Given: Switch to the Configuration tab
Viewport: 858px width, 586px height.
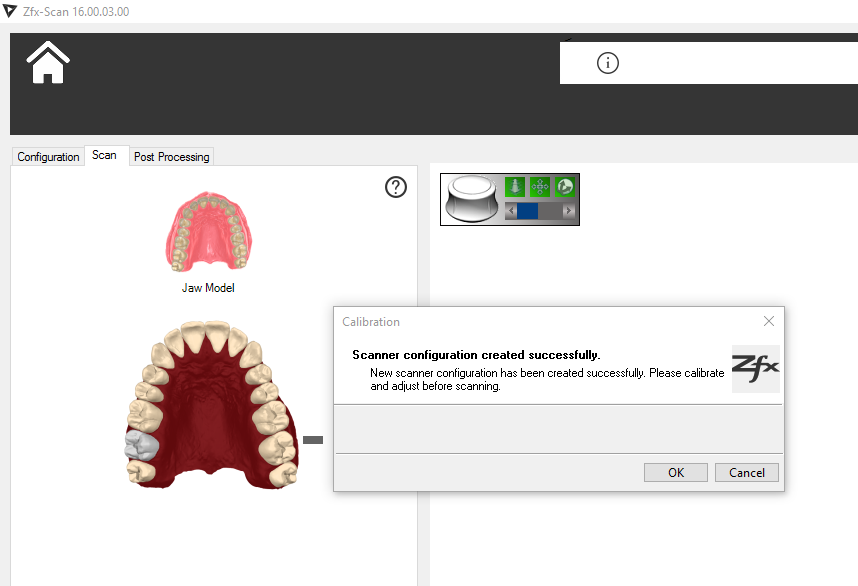Looking at the screenshot, I should (48, 157).
